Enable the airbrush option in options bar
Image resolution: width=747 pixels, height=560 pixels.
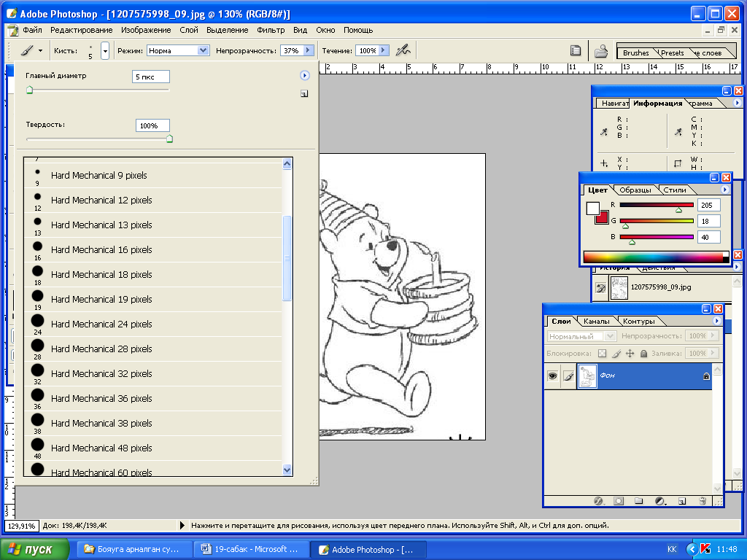[403, 50]
